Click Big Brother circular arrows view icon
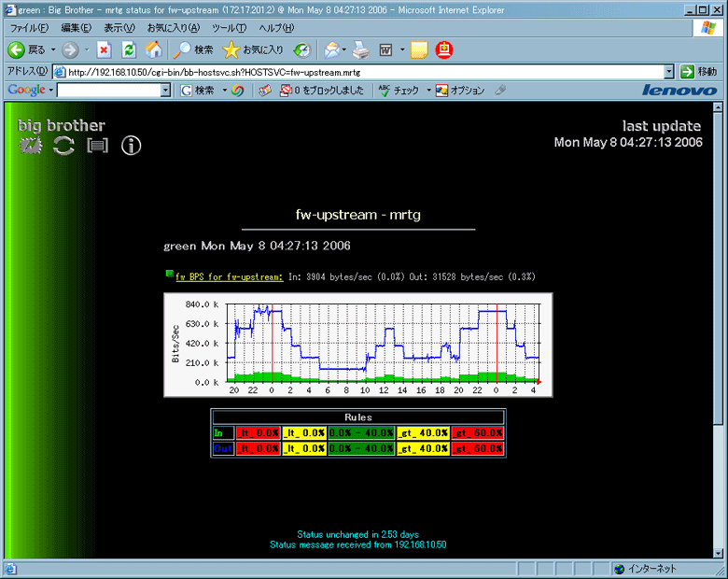728x579 pixels. coord(63,145)
